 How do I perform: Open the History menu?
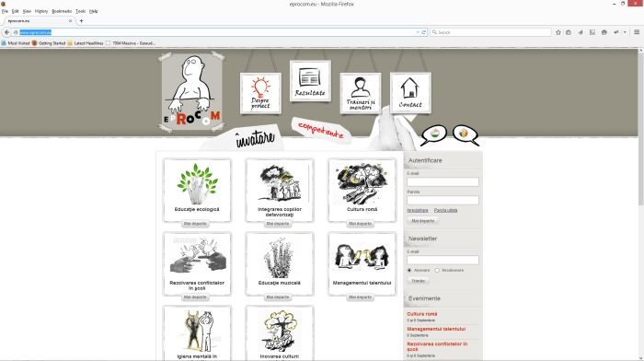[41, 12]
